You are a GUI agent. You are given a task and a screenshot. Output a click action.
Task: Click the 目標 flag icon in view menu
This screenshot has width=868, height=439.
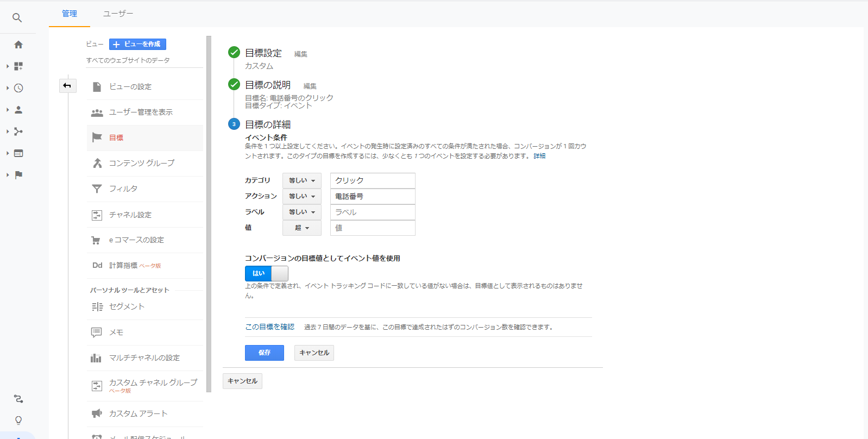click(97, 137)
